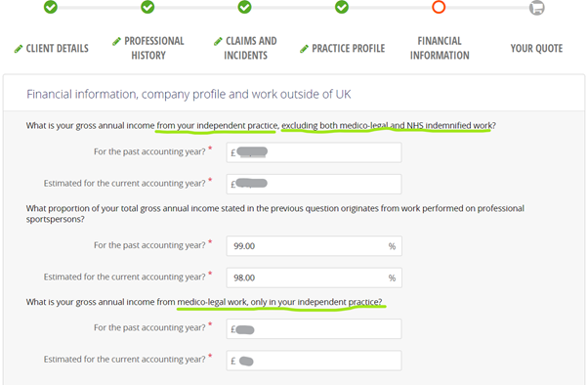Viewport: 588px width, 385px height.
Task: Click pencil icon beside Client Details
Action: tap(19, 49)
